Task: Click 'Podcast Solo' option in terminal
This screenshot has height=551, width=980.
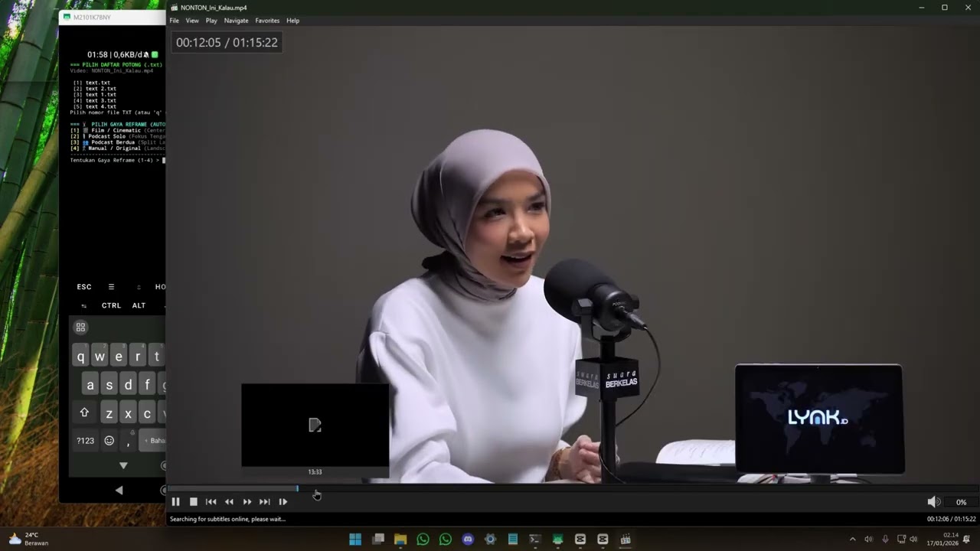Action: [x=106, y=136]
